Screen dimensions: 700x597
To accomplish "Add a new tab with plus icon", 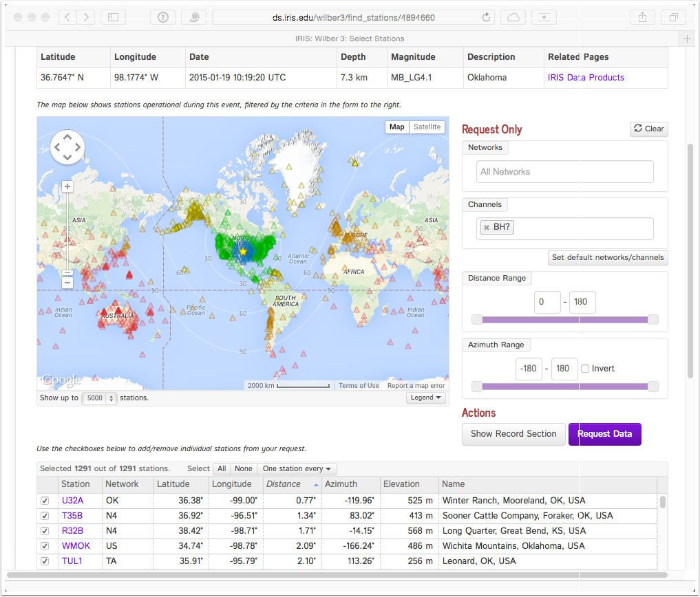I will 687,39.
